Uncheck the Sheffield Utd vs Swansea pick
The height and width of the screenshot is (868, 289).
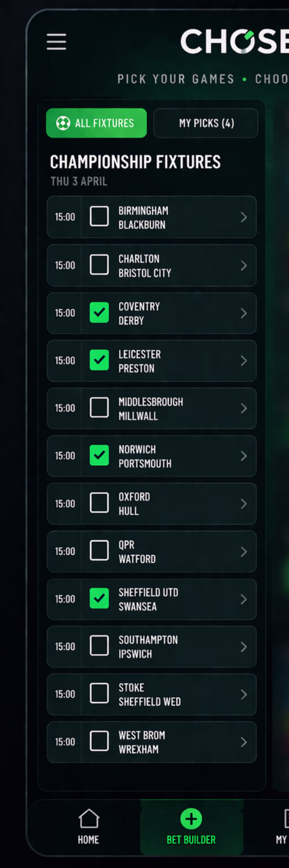tap(99, 599)
